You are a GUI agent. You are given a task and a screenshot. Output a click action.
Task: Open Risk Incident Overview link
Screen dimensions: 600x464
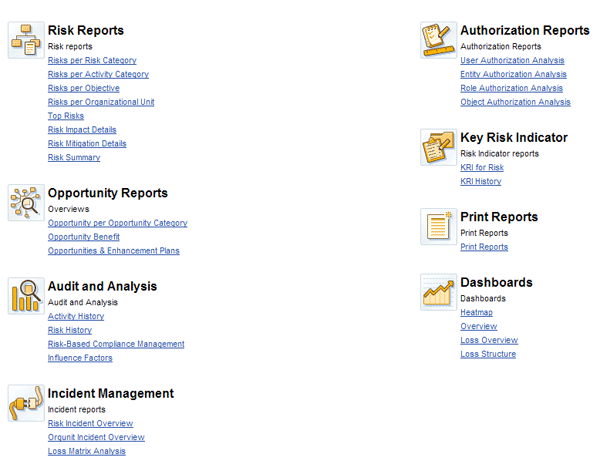[x=90, y=423]
